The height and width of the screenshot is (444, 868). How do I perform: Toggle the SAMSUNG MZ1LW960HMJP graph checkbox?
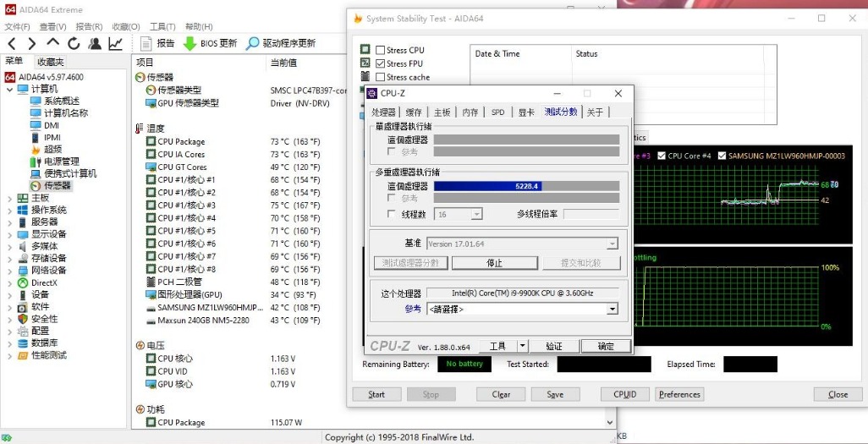722,156
